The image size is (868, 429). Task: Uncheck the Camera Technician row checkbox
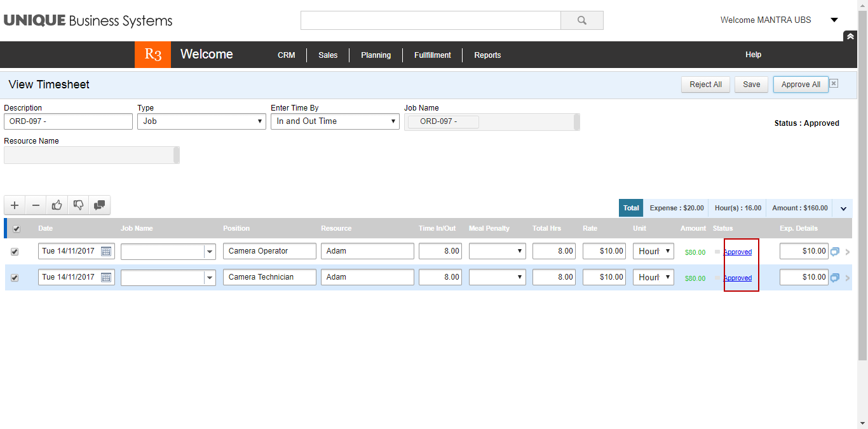click(15, 277)
